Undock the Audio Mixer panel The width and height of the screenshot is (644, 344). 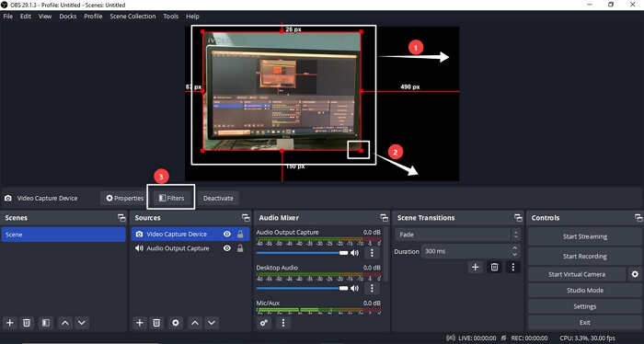384,218
